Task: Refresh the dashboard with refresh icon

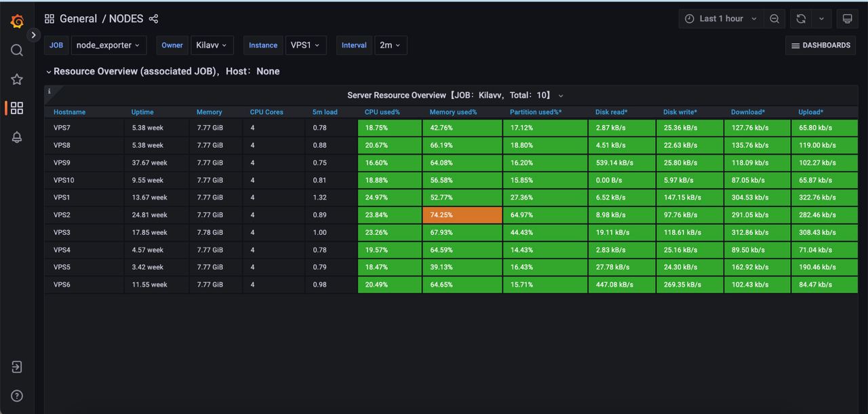Action: 801,19
